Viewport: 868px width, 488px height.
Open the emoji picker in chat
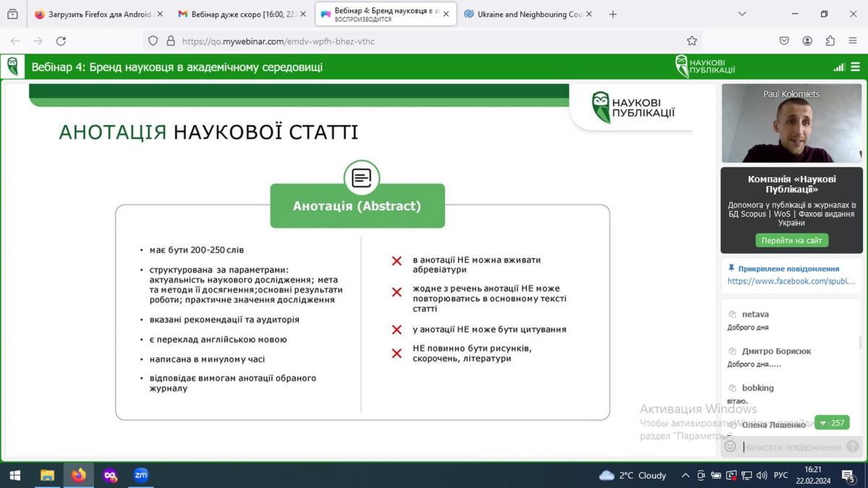[730, 447]
